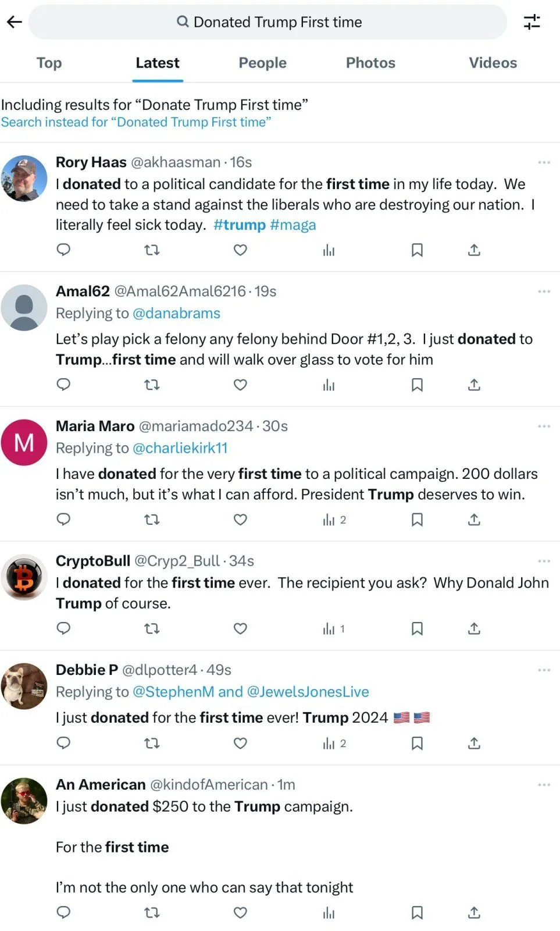This screenshot has width=560, height=931.
Task: Reply to Rory Haas's tweet
Action: point(63,250)
